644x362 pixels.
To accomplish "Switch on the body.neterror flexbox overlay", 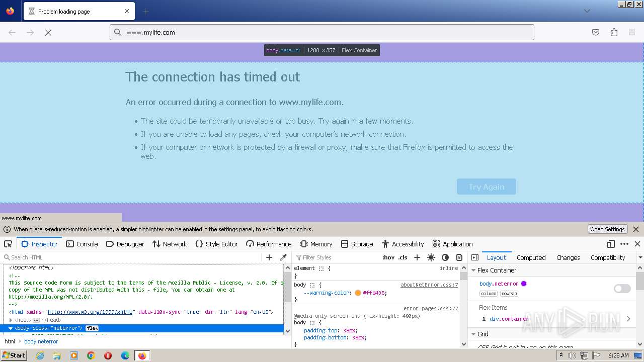I will click(622, 289).
